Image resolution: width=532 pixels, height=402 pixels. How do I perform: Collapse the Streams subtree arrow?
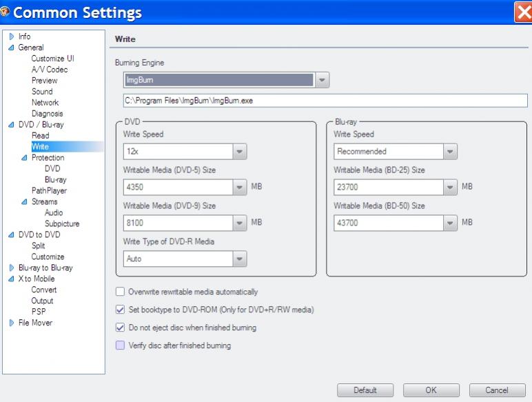pyautogui.click(x=24, y=201)
